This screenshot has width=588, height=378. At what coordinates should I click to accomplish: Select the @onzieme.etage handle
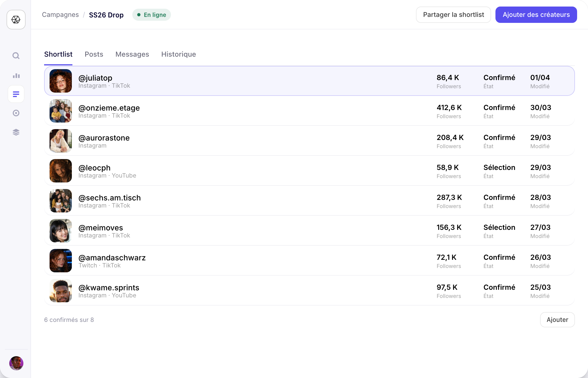coord(109,108)
